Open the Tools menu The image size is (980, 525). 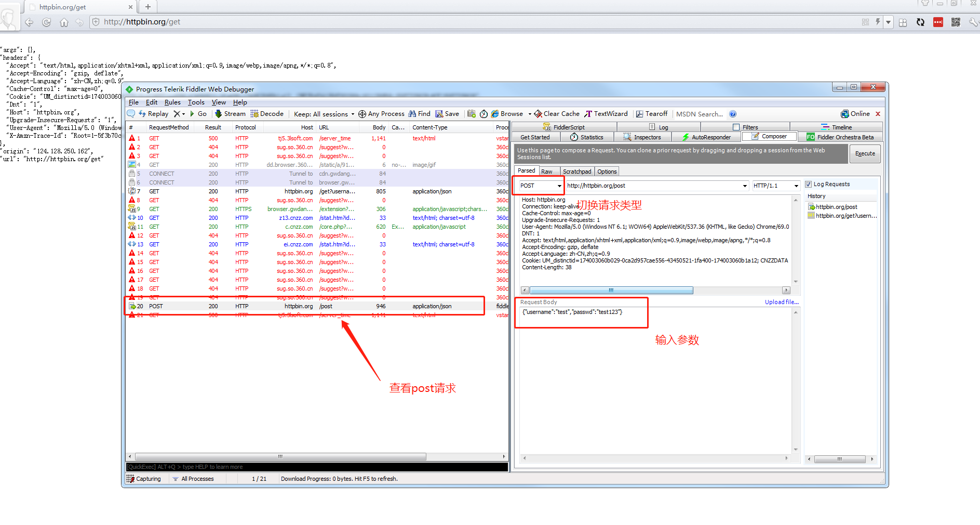pyautogui.click(x=196, y=102)
